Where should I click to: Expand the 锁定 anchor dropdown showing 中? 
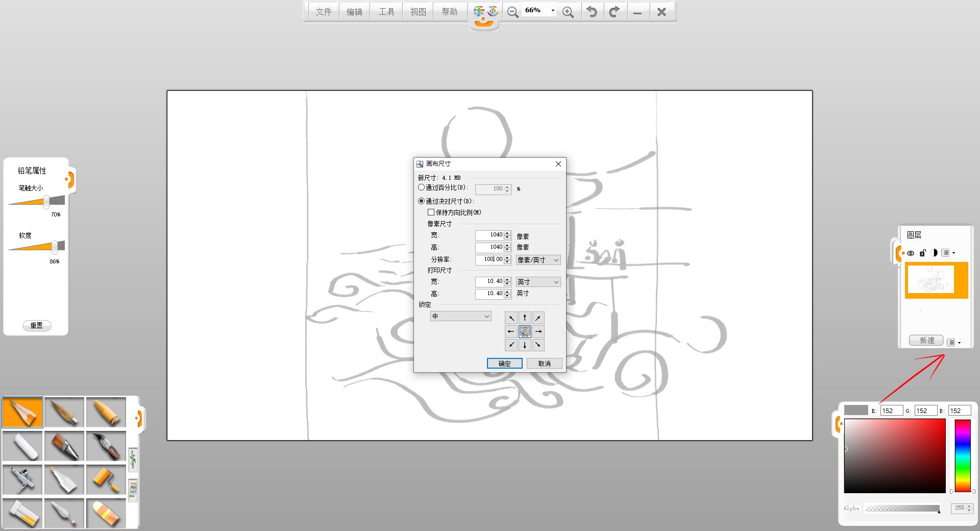click(x=460, y=317)
